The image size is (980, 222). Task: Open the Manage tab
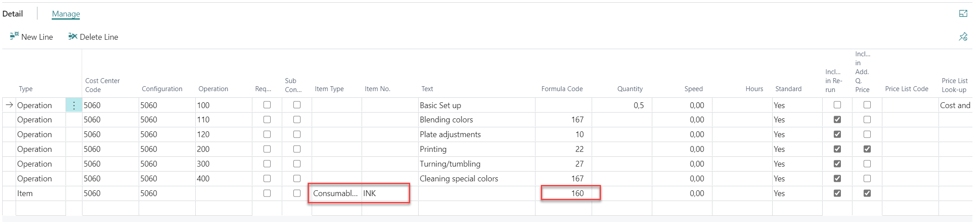(66, 14)
